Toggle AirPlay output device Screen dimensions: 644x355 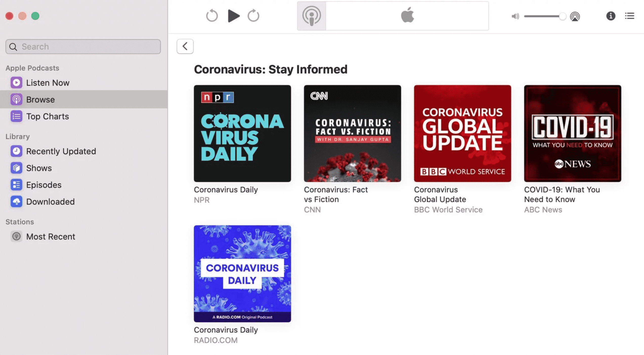[575, 16]
